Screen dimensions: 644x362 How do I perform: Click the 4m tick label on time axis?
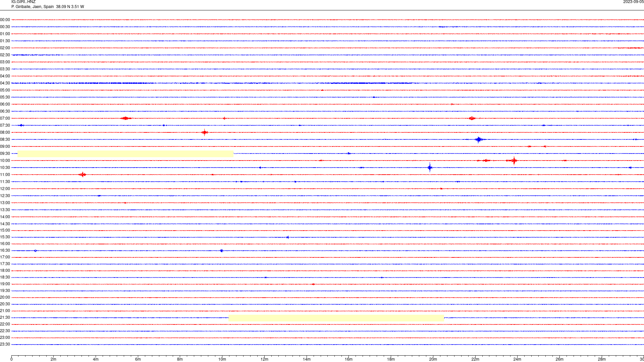(96, 359)
